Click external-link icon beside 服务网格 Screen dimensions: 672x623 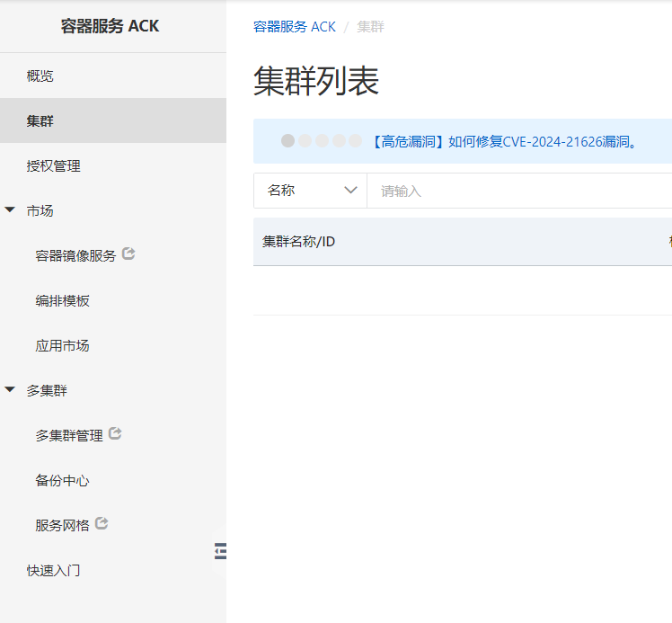pyautogui.click(x=102, y=523)
